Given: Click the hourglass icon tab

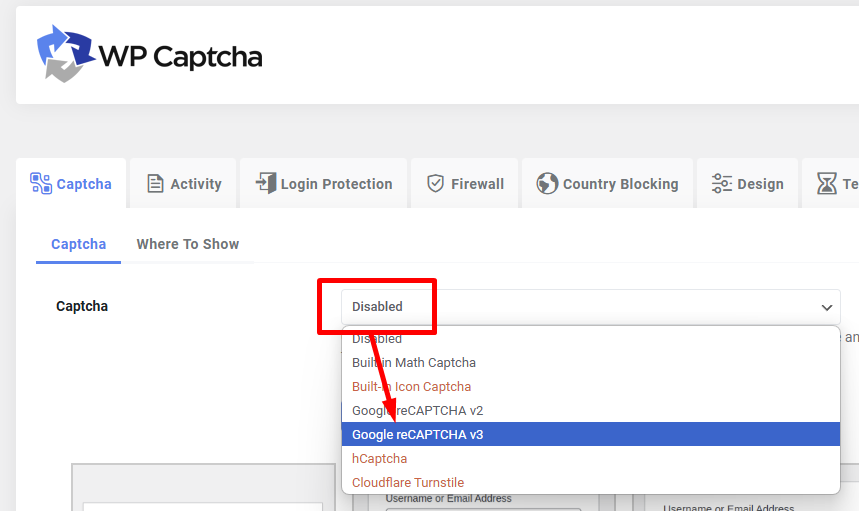Looking at the screenshot, I should [827, 184].
